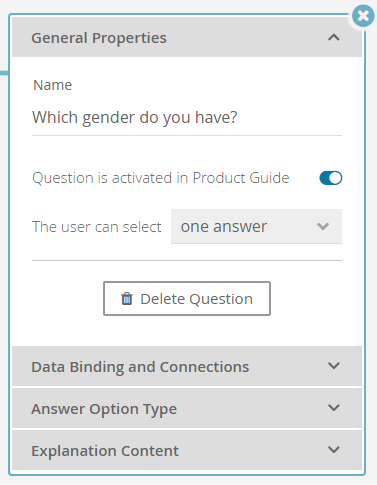This screenshot has height=485, width=377.
Task: Open the "one answer" selection dropdown
Action: point(256,227)
